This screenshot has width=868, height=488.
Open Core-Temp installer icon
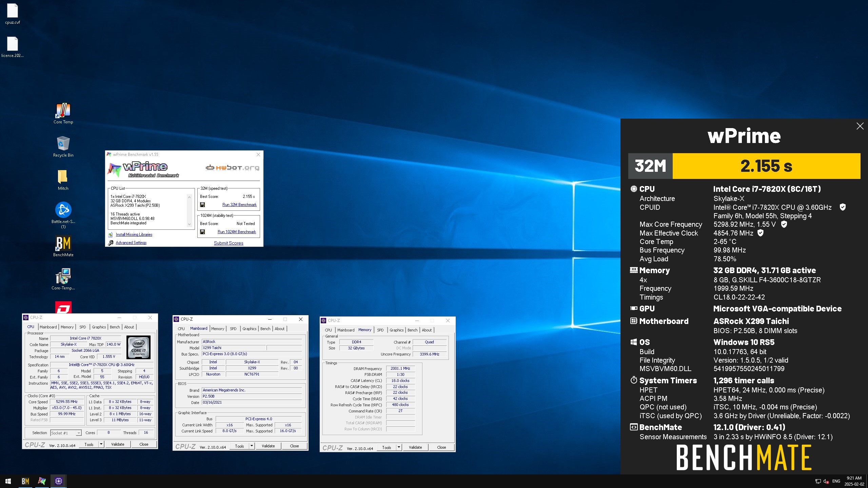pyautogui.click(x=63, y=279)
